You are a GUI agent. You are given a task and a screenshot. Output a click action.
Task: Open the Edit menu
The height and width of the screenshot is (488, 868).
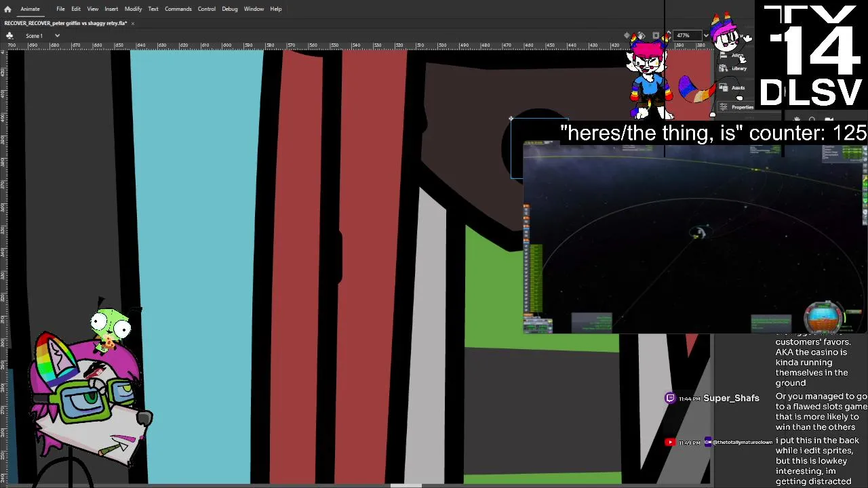click(76, 9)
